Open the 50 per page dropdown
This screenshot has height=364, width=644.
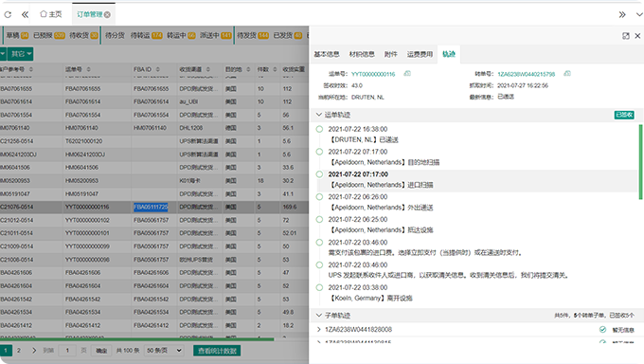[x=164, y=351]
